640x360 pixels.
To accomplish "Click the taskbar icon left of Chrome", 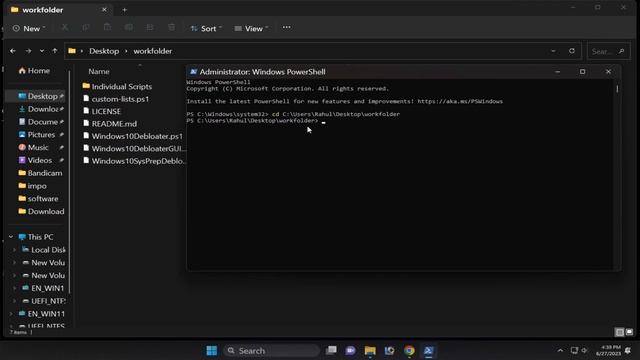I will 389,351.
